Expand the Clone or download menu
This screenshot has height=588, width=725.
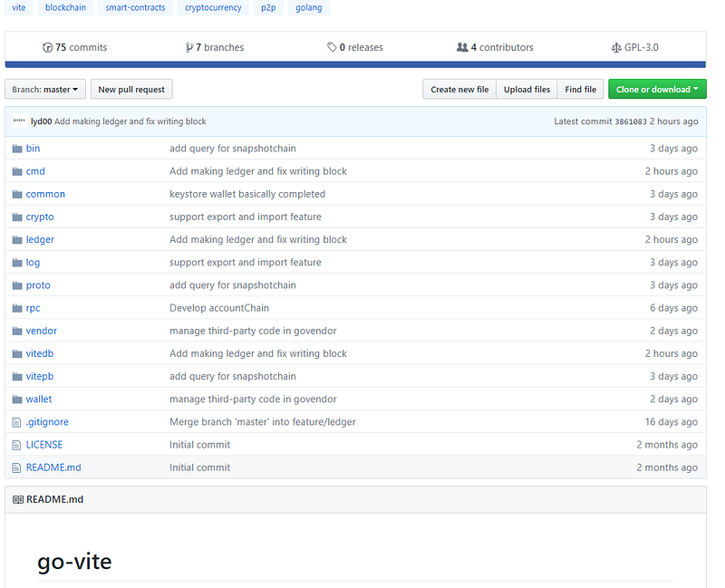point(657,89)
